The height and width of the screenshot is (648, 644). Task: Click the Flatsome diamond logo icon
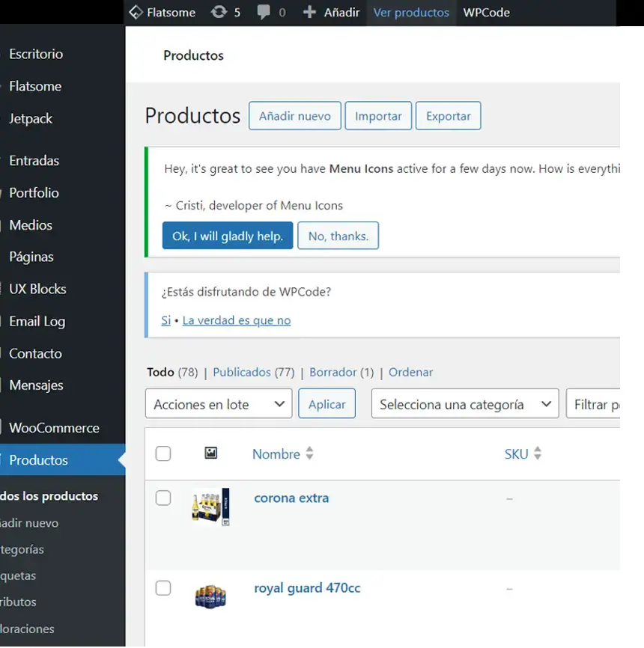click(x=136, y=13)
